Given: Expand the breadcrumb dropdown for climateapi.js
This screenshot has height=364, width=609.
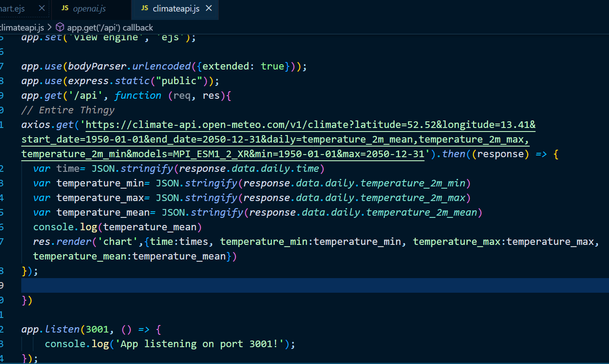Looking at the screenshot, I should pyautogui.click(x=22, y=27).
